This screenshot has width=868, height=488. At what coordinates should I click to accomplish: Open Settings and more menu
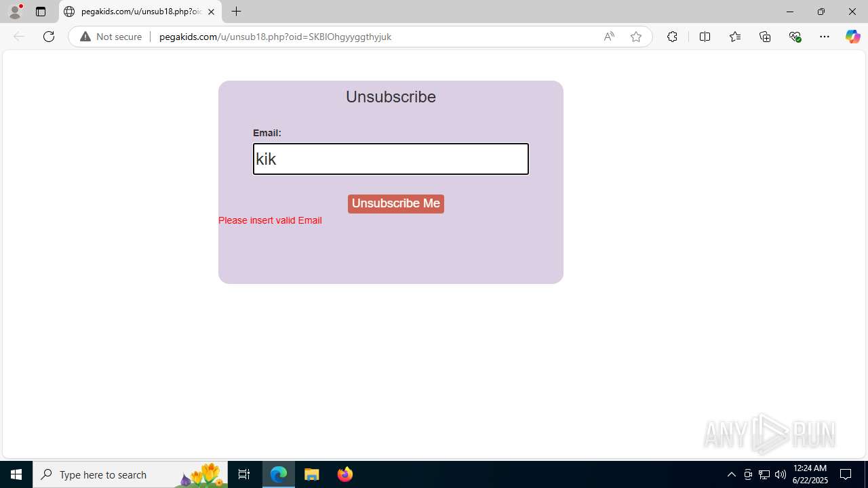pos(825,37)
